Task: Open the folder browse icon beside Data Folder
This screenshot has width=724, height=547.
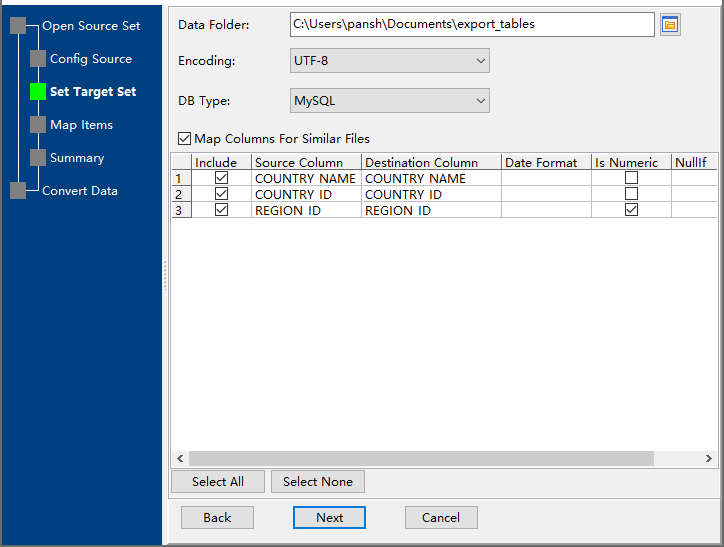Action: pyautogui.click(x=670, y=24)
